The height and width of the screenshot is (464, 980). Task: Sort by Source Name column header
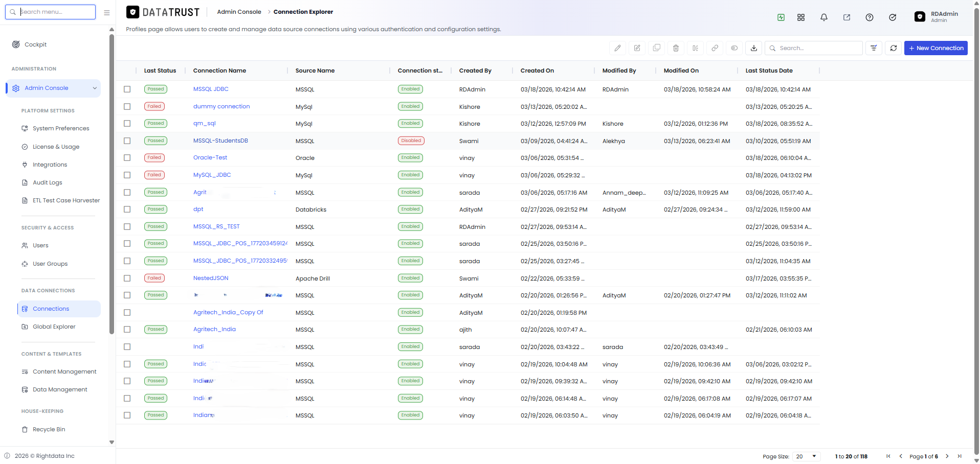315,71
